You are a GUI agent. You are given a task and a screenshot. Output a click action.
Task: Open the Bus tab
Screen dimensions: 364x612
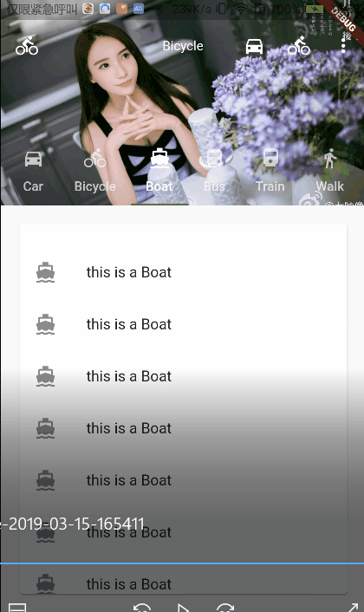click(x=214, y=172)
